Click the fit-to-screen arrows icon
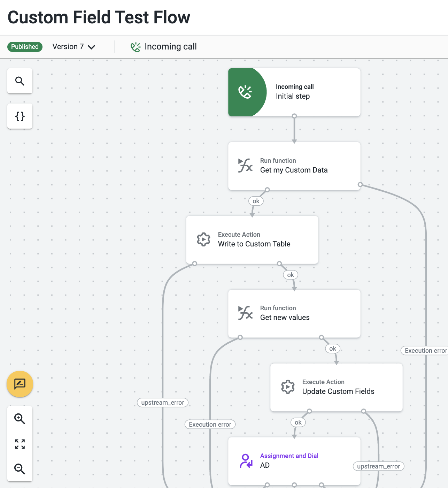Viewport: 448px width, 488px height. coord(20,444)
